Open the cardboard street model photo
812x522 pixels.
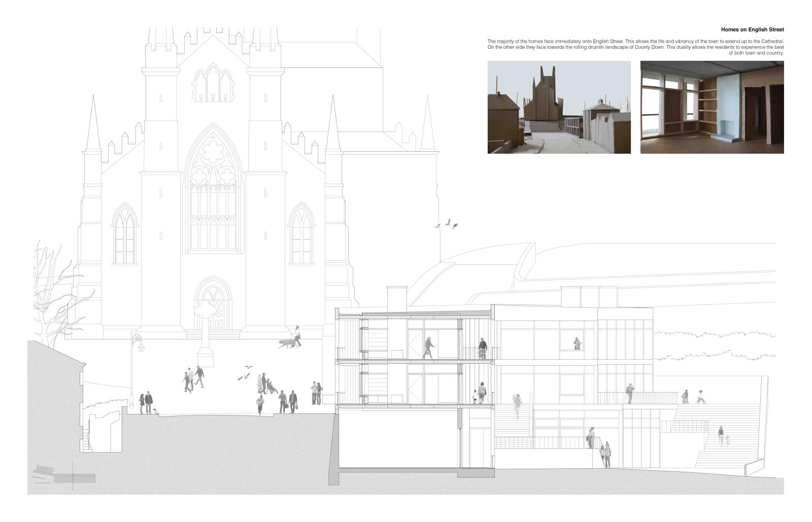click(559, 107)
